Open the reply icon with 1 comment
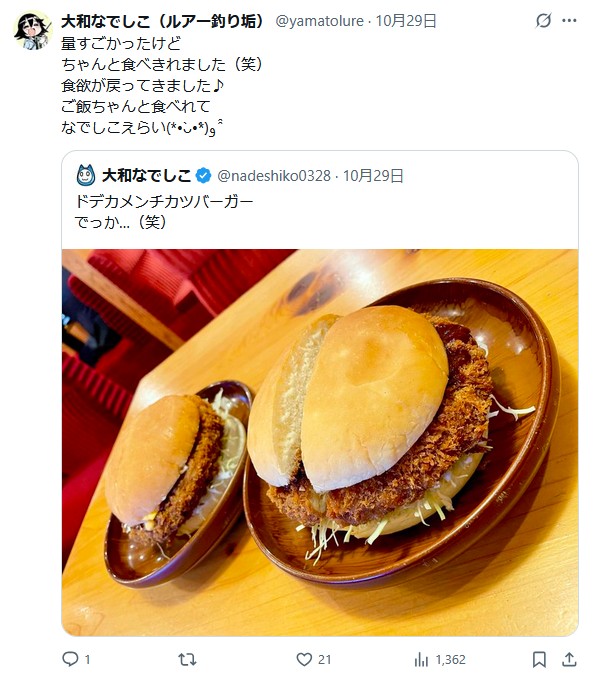This screenshot has height=674, width=594. point(70,659)
